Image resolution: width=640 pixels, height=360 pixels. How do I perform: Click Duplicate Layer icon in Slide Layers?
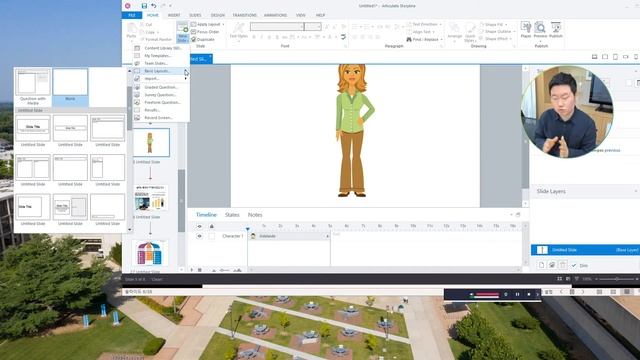(x=552, y=265)
